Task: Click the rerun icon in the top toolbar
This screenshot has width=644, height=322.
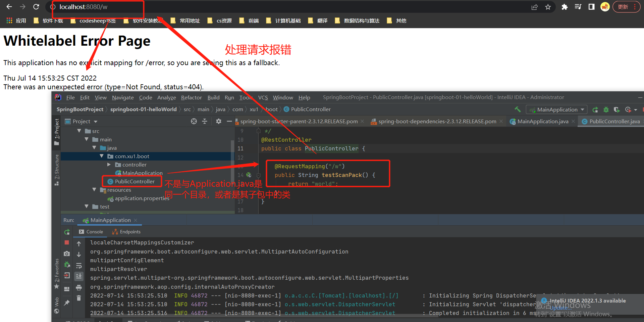Action: pos(595,109)
